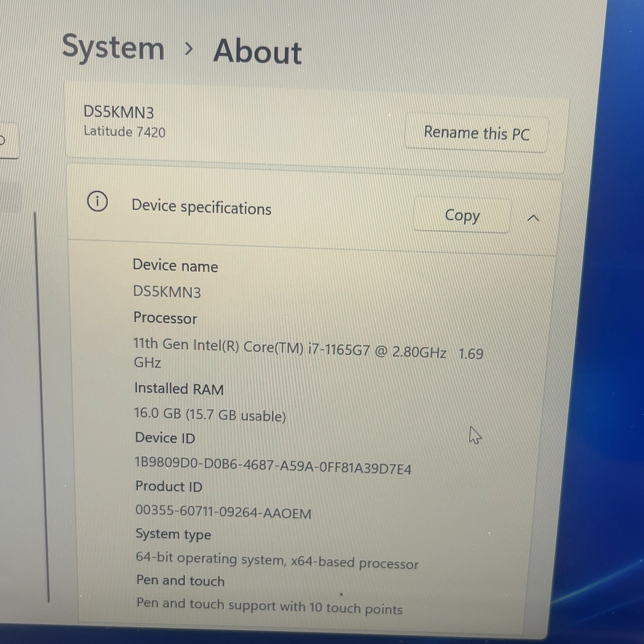The image size is (644, 644).
Task: Go back to System in breadcrumb
Action: tap(113, 48)
